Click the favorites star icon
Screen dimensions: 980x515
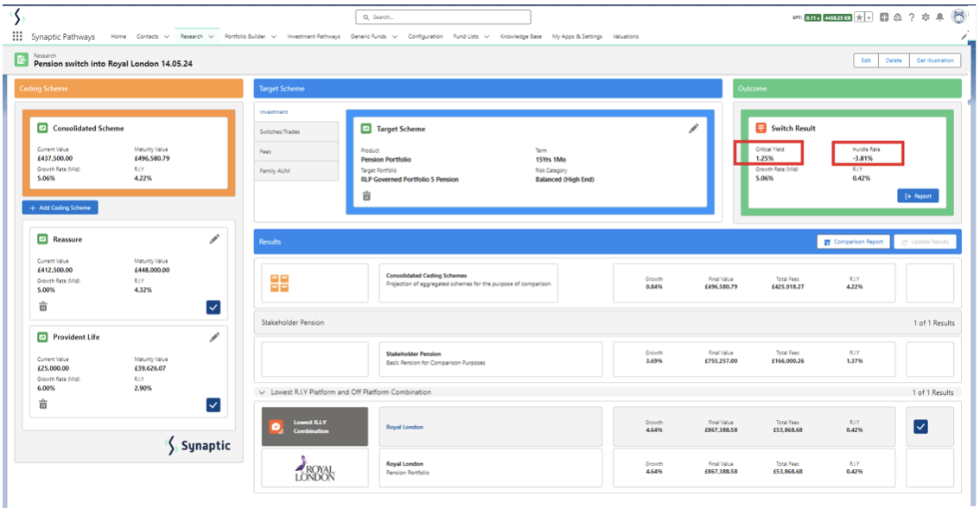click(x=859, y=17)
